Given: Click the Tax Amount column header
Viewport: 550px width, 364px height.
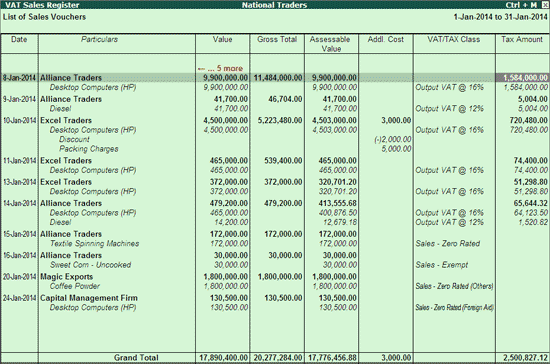Looking at the screenshot, I should 522,39.
